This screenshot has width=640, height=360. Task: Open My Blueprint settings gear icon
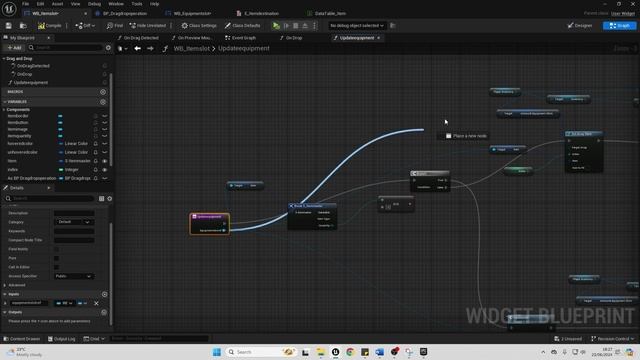(x=108, y=48)
